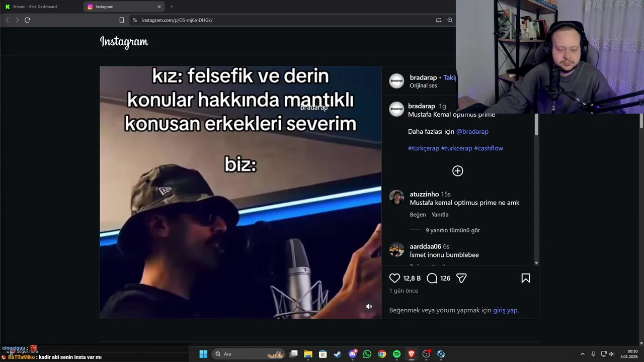Open site settings icon in address bar
Screen dimensions: 644x362
click(x=134, y=20)
